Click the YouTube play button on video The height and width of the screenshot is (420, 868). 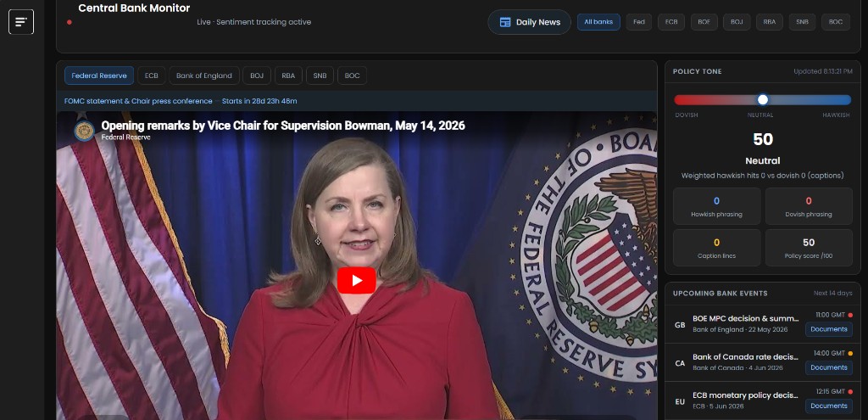[x=357, y=280]
